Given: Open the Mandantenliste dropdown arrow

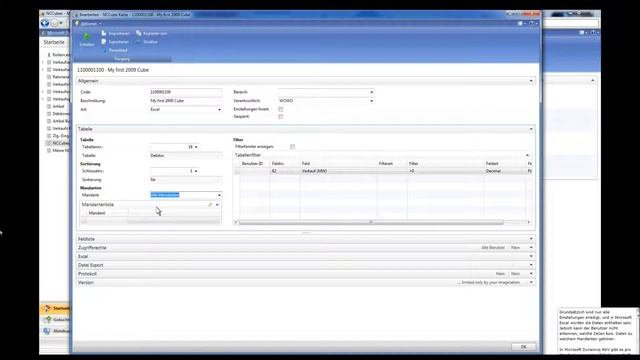Looking at the screenshot, I should [x=217, y=204].
